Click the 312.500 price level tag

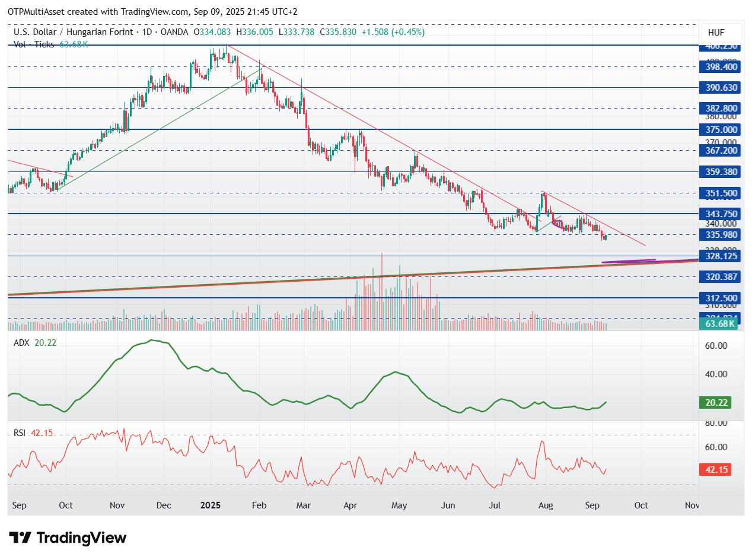(x=719, y=298)
